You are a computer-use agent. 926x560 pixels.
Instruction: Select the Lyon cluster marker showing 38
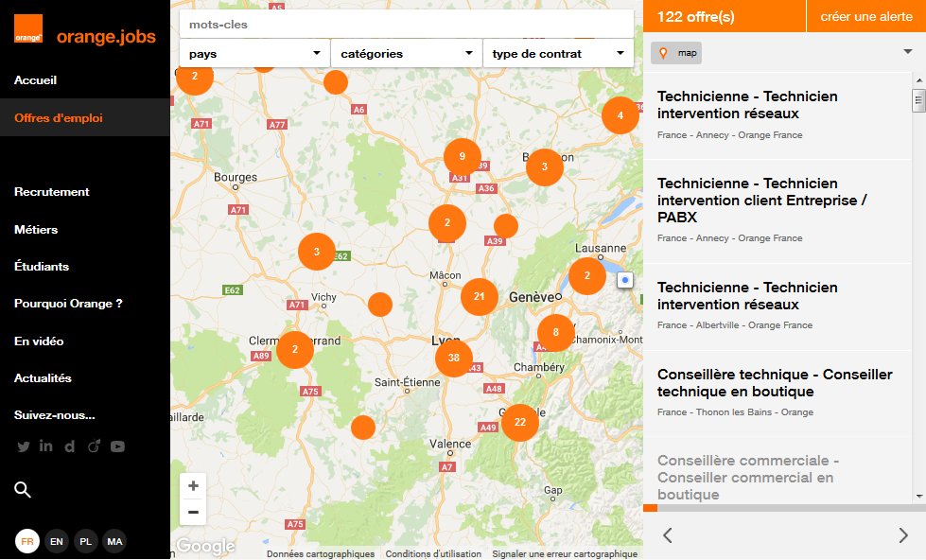tap(454, 358)
